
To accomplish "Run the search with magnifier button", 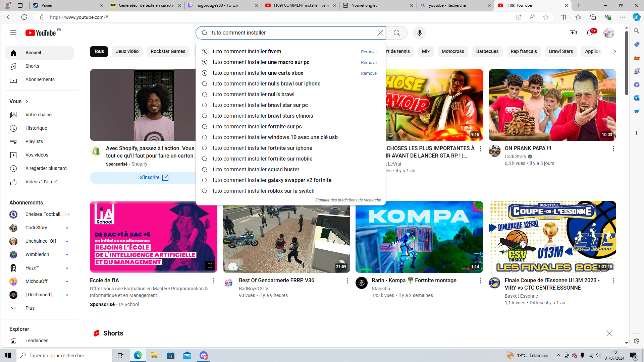I will coord(397,33).
